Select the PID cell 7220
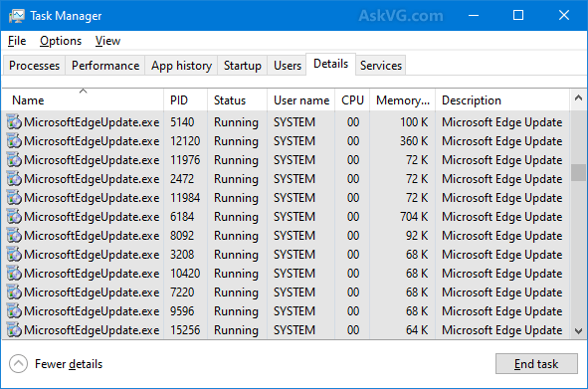The height and width of the screenshot is (389, 588). tap(182, 292)
